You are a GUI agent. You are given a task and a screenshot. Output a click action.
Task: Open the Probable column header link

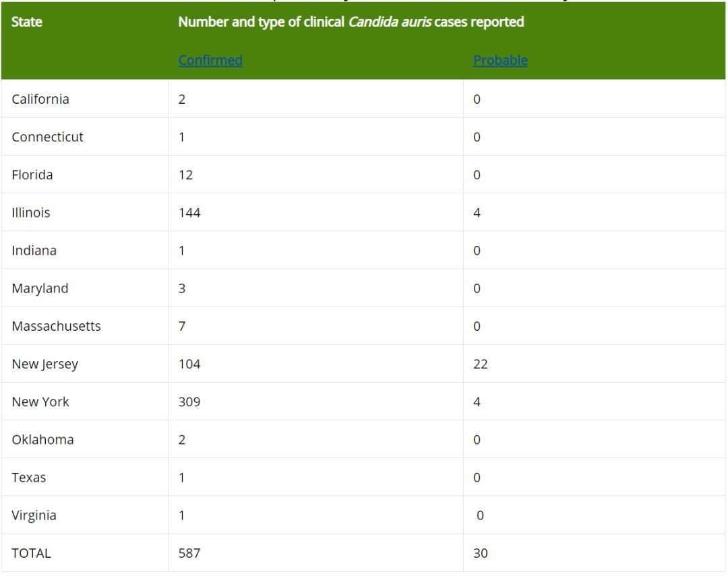[x=500, y=61]
